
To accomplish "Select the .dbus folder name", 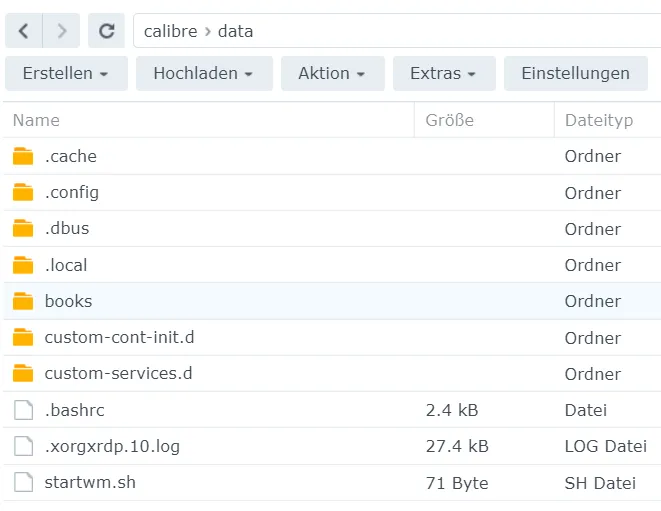I will coord(67,229).
